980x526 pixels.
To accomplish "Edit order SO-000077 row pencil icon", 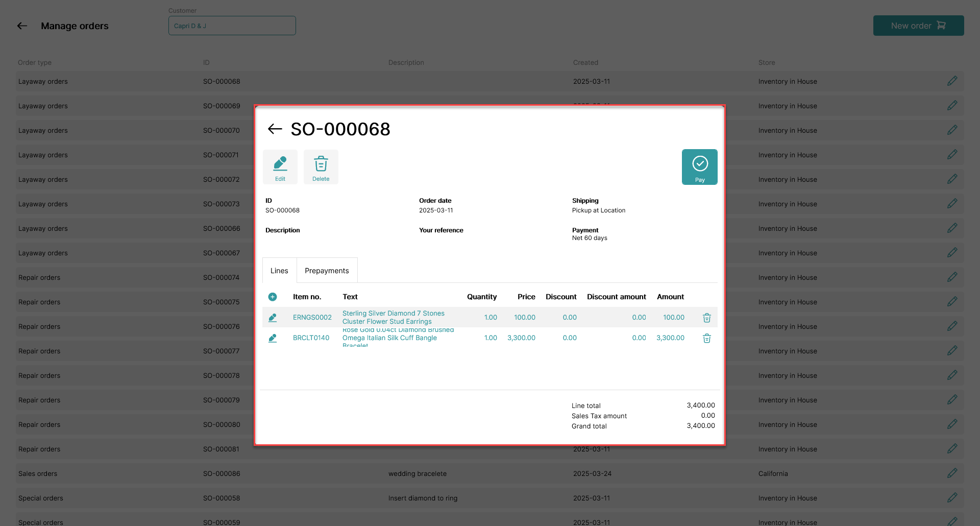I will [x=952, y=351].
